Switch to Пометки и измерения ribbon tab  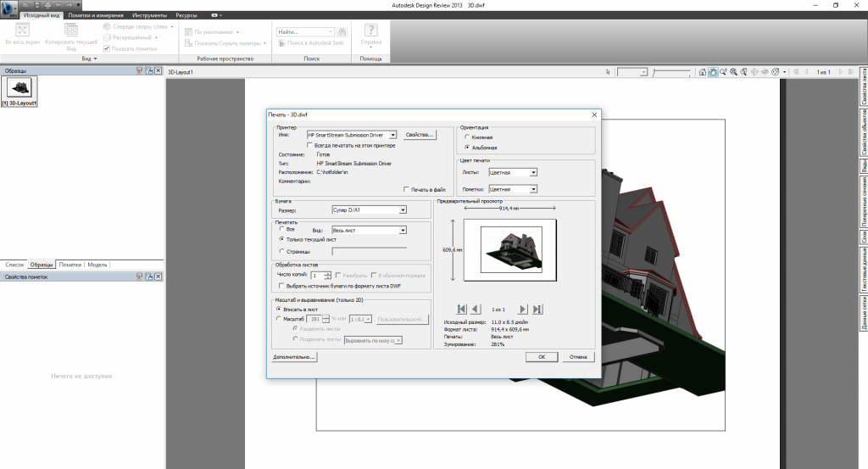(x=96, y=15)
